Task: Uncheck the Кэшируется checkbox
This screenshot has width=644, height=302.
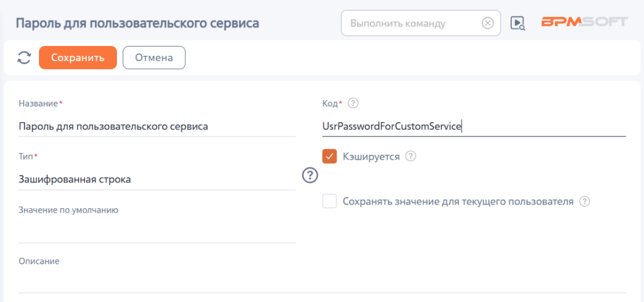Action: tap(330, 156)
